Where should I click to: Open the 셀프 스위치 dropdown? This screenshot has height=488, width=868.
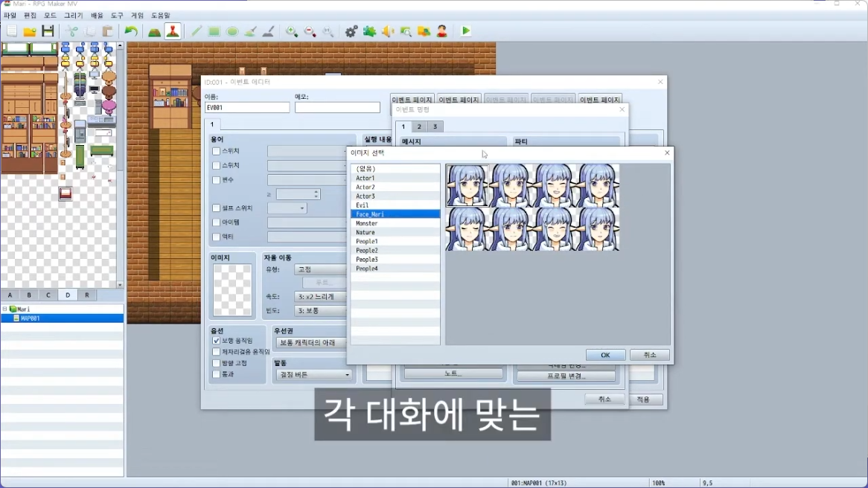coord(287,208)
